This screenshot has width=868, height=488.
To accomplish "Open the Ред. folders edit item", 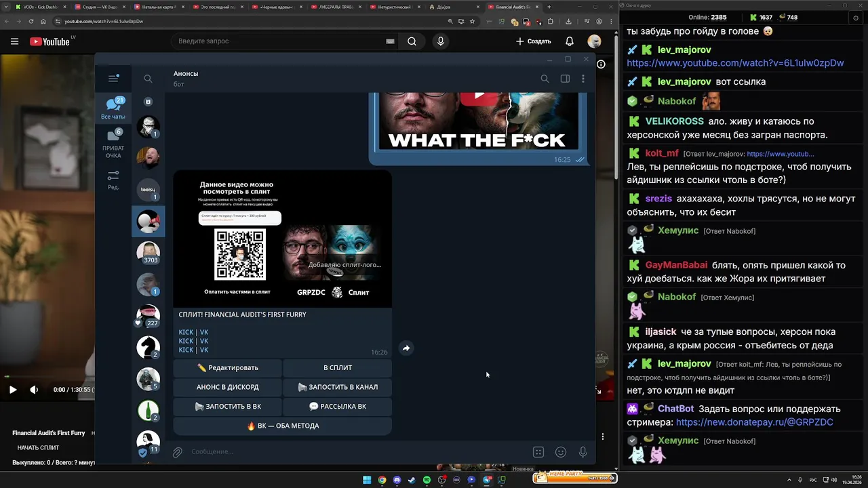I will click(x=113, y=180).
